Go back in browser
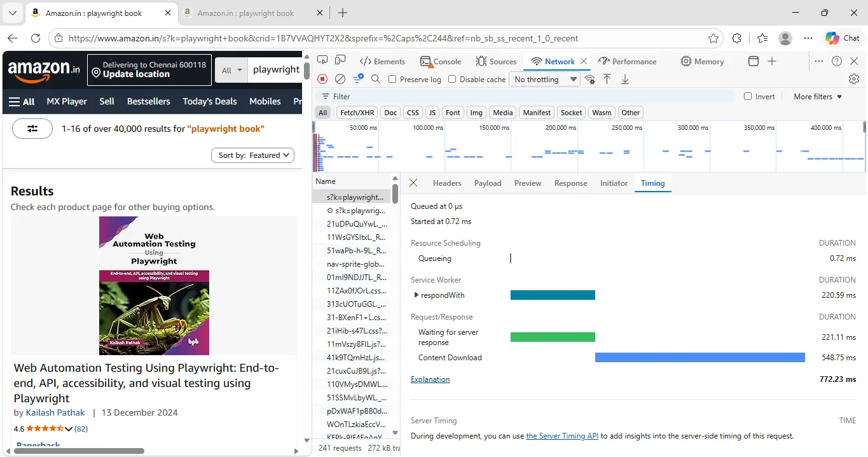Screen dimensions: 868x457 (13, 38)
